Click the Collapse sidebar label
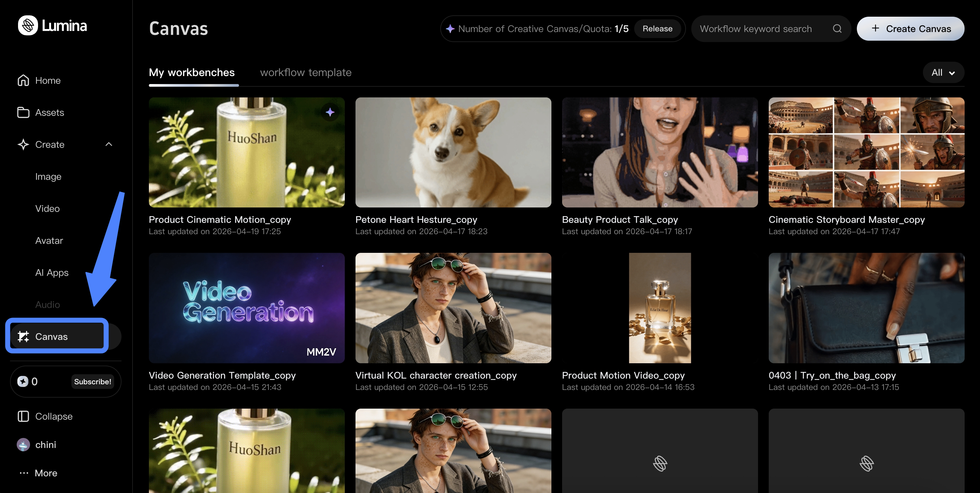Image resolution: width=980 pixels, height=493 pixels. (x=54, y=416)
